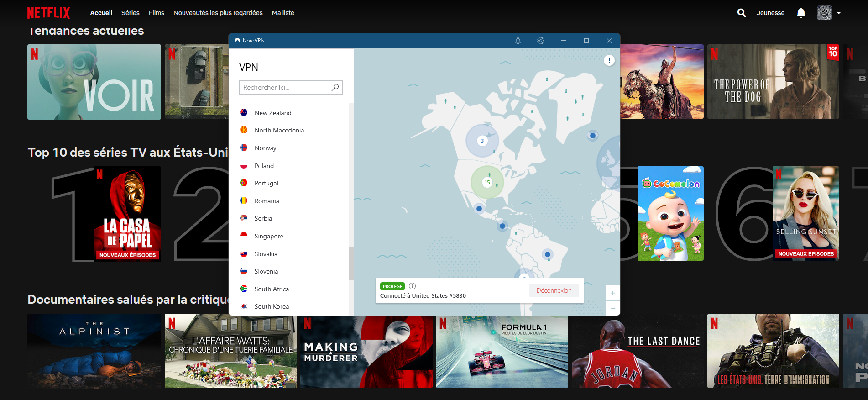Open L'Affaire Watts thumbnail
This screenshot has height=400, width=868.
(231, 351)
